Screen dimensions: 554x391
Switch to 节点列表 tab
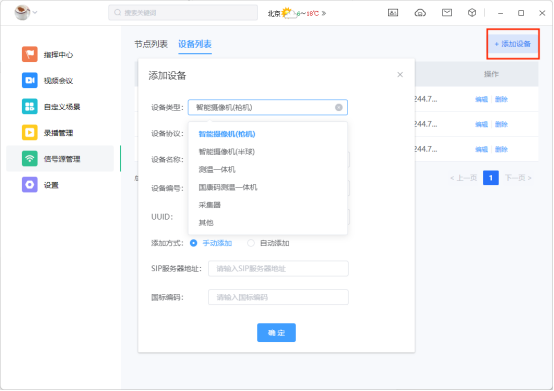coord(151,44)
